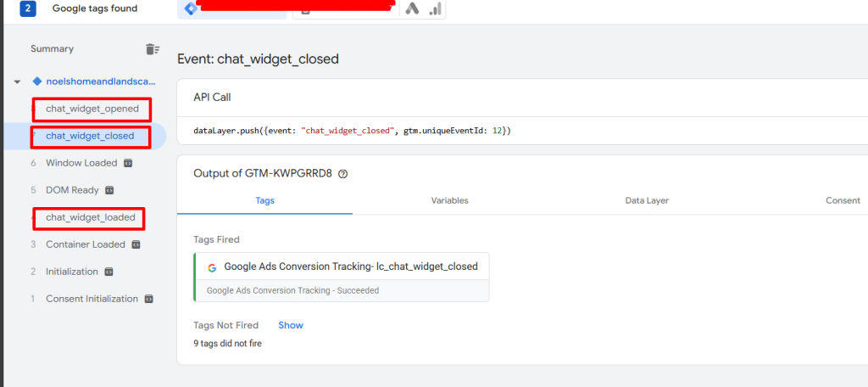
Task: Open the Summary view in sidebar
Action: [x=52, y=49]
